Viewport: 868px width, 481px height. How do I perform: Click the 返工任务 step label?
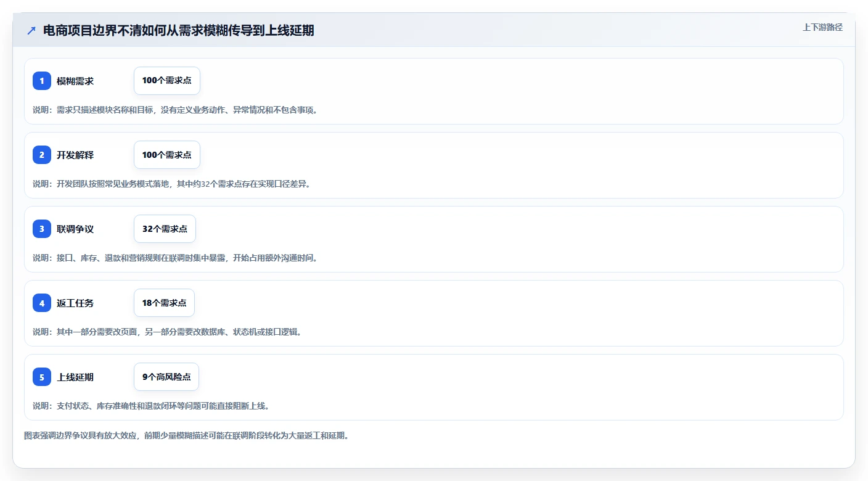pyautogui.click(x=75, y=303)
